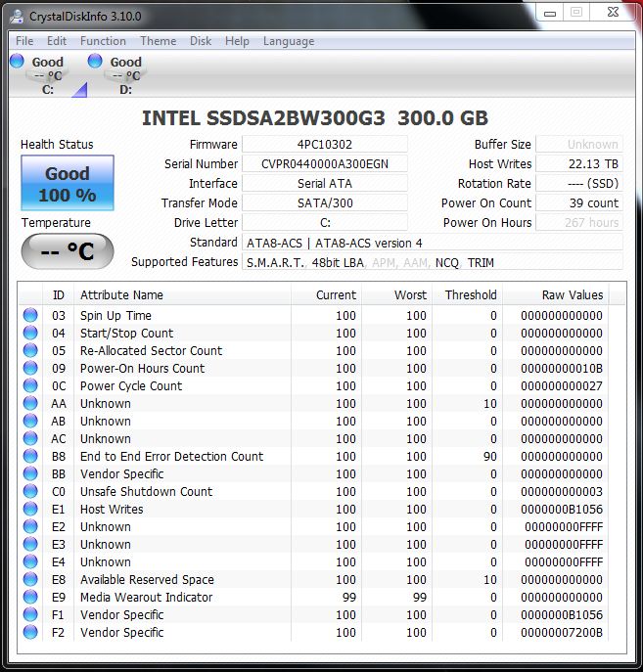Click the status icon for Media Wearout Indicator
Screen dimensions: 643x672
(30, 597)
